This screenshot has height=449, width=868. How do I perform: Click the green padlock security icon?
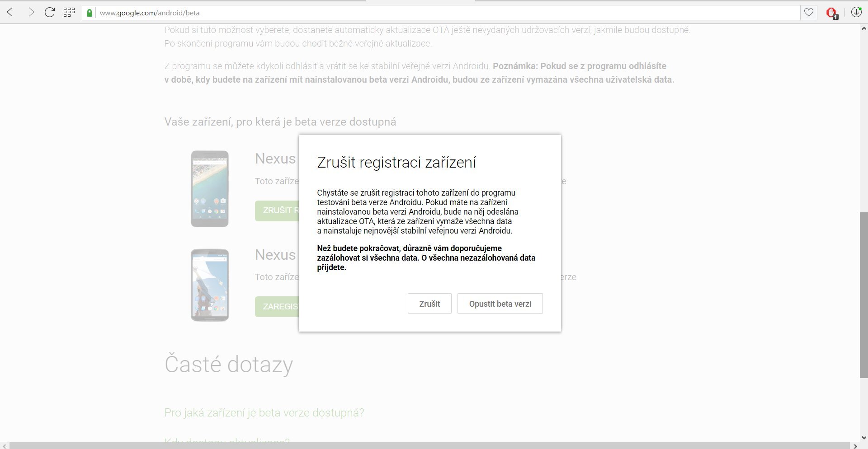coord(90,13)
